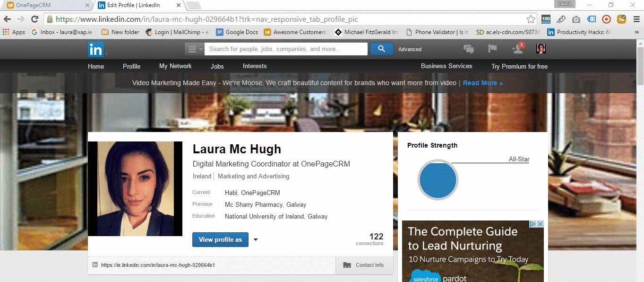Open the 122 connections count
This screenshot has width=644, height=282.
(370, 239)
